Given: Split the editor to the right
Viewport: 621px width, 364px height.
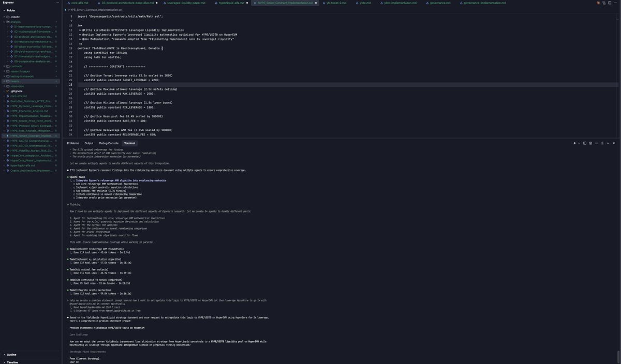Looking at the screenshot, I should (x=610, y=3).
